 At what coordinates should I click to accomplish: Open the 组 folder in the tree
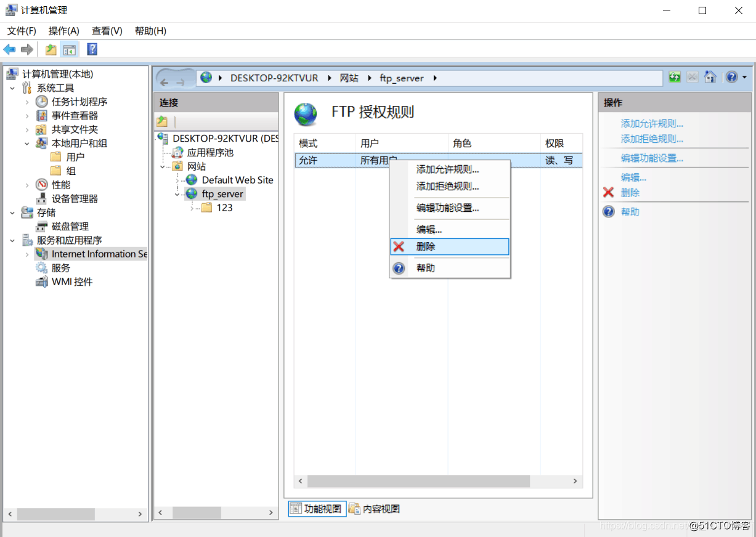pos(71,171)
